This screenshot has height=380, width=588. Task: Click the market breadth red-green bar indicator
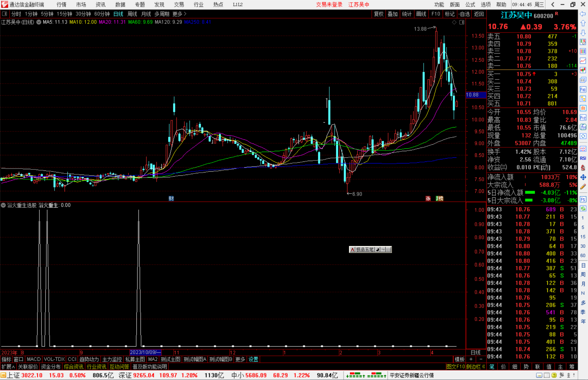click(x=366, y=375)
